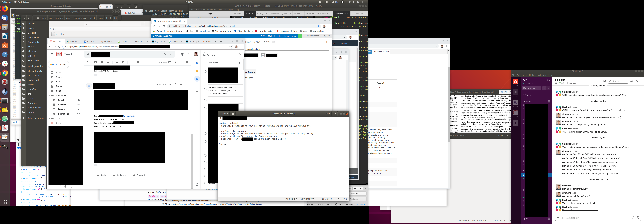
Task: Expand the 'data' label in Gmail sidebar
Action: (49, 118)
